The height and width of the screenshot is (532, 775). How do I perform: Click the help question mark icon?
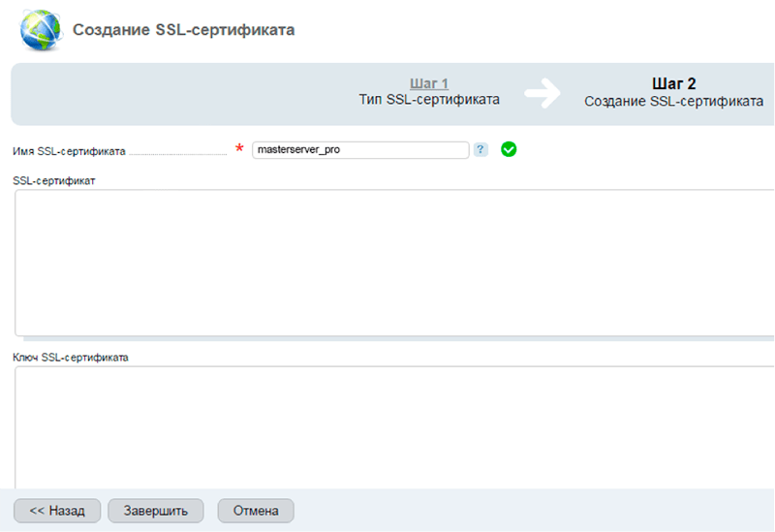point(480,150)
